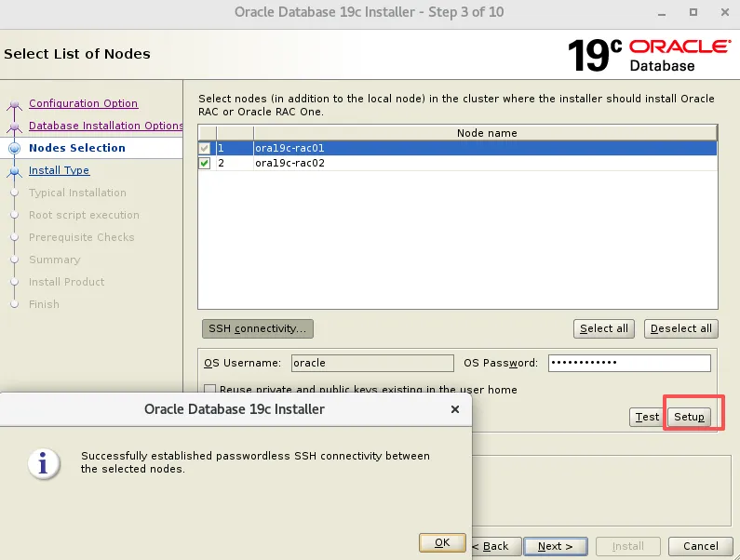Image resolution: width=740 pixels, height=560 pixels.
Task: Click the SSH connectivity button
Action: (258, 328)
